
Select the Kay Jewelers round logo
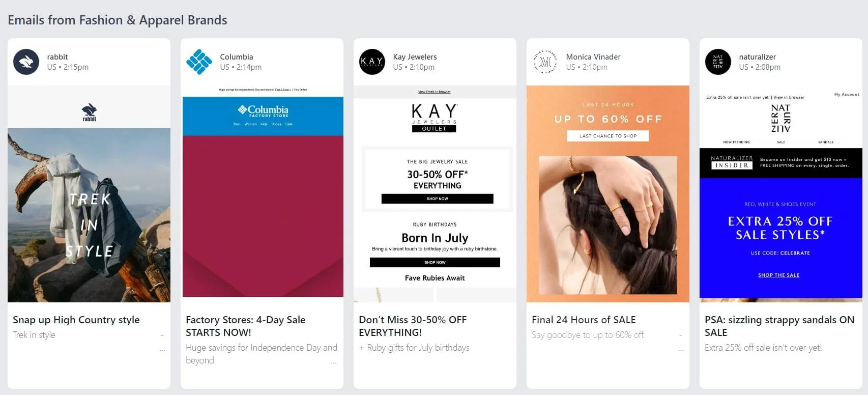[x=372, y=62]
